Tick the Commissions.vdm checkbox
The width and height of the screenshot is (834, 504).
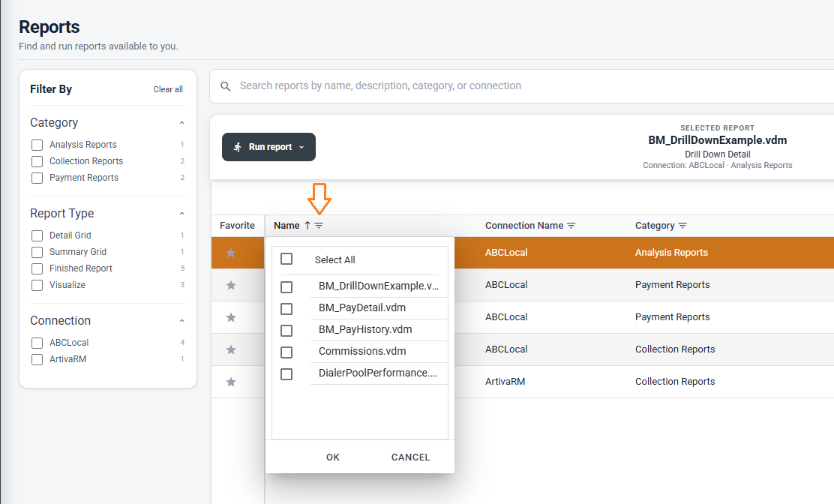coord(286,352)
